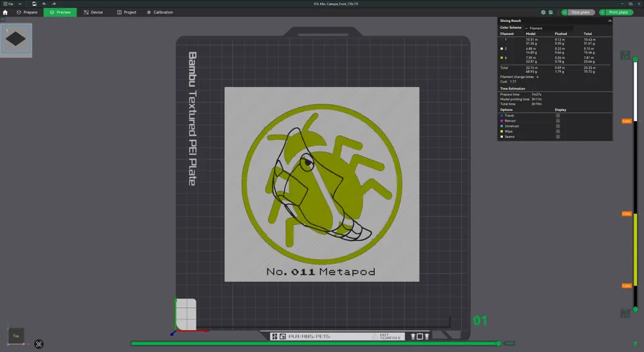The width and height of the screenshot is (644, 352).
Task: Switch to the Prepare tab
Action: point(26,12)
